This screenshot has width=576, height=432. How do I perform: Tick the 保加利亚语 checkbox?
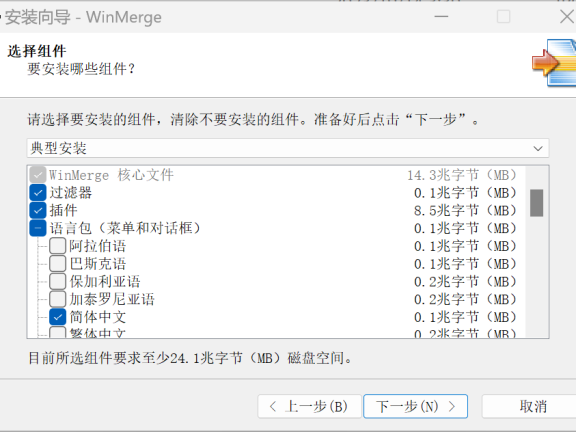(x=58, y=281)
